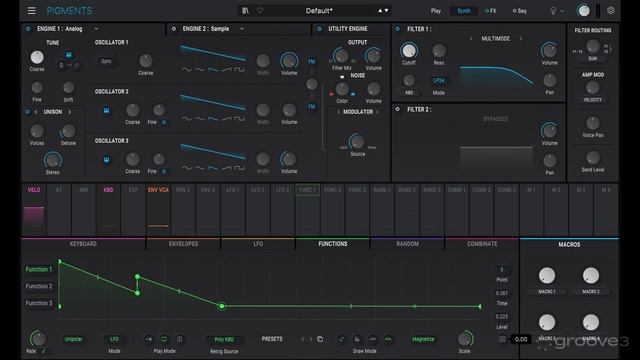Click the function Rate knob

pyautogui.click(x=38, y=338)
